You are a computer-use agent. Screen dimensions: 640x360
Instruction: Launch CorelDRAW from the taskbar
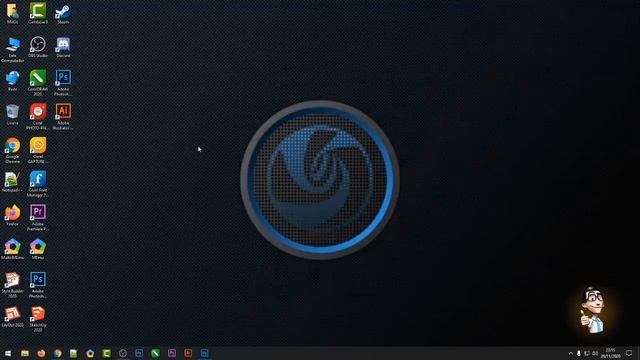click(156, 353)
